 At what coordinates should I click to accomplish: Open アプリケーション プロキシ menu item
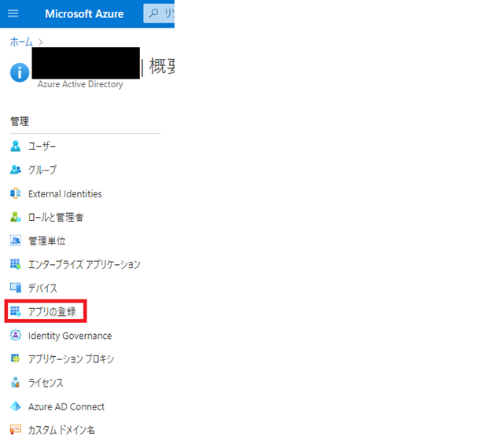(71, 359)
